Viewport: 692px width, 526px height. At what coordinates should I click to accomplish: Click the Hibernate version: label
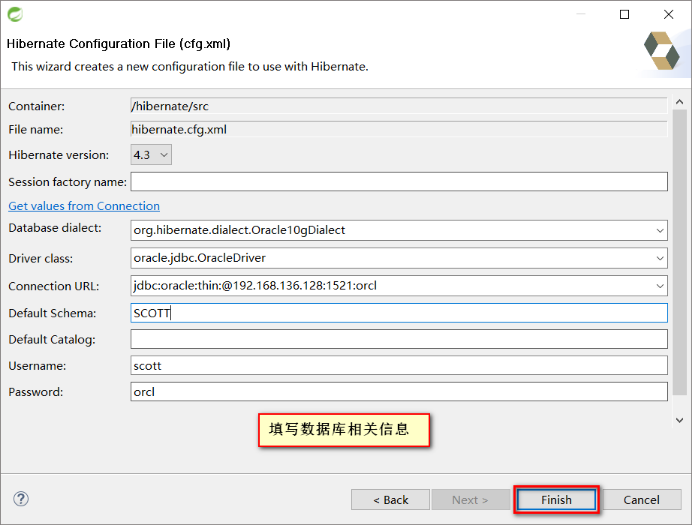click(x=58, y=155)
